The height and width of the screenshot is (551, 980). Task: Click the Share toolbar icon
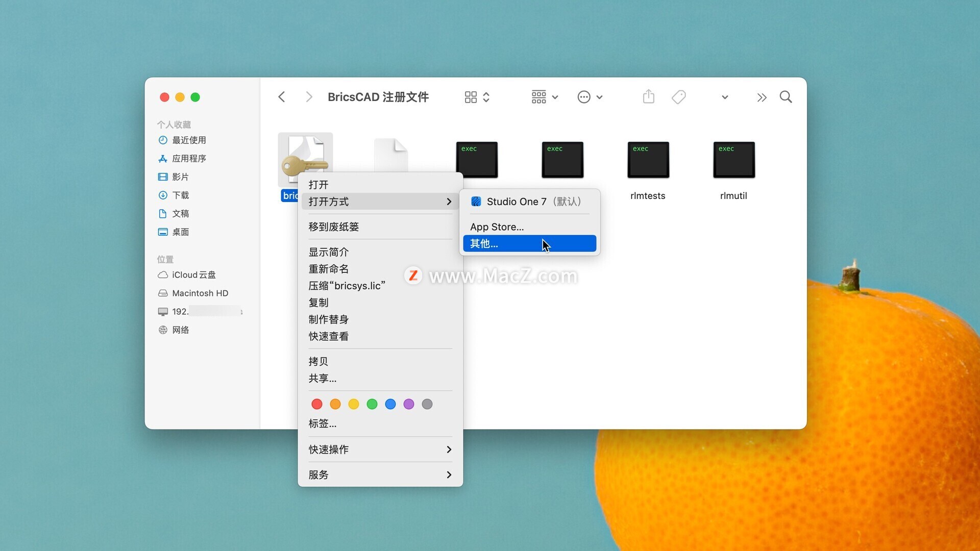click(648, 96)
